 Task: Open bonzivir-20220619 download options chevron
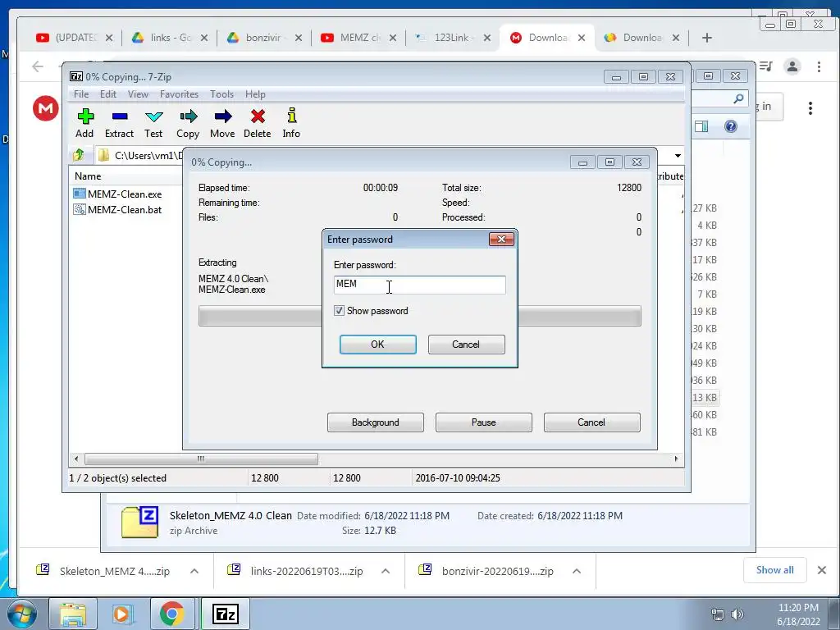click(x=577, y=571)
